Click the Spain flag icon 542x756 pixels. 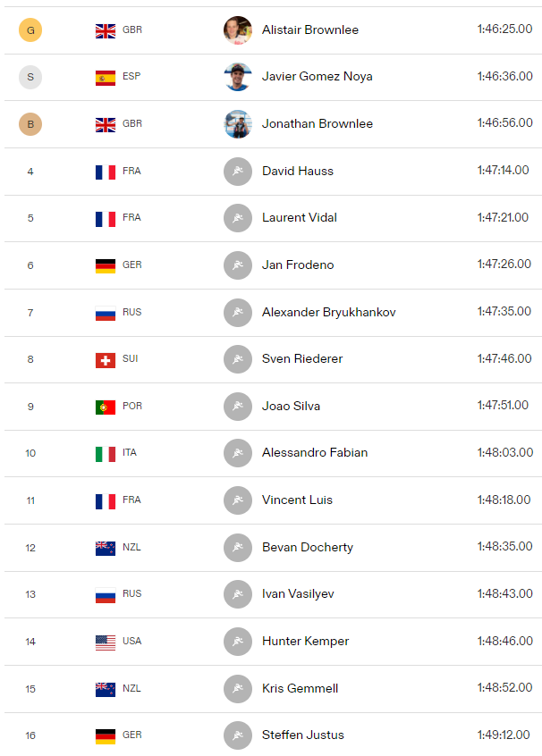[x=106, y=78]
